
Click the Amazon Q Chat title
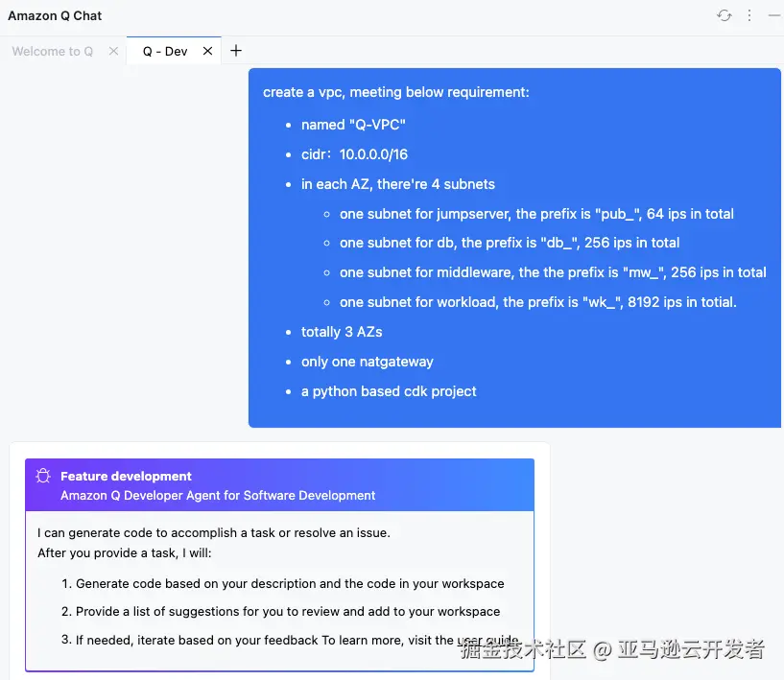[55, 16]
